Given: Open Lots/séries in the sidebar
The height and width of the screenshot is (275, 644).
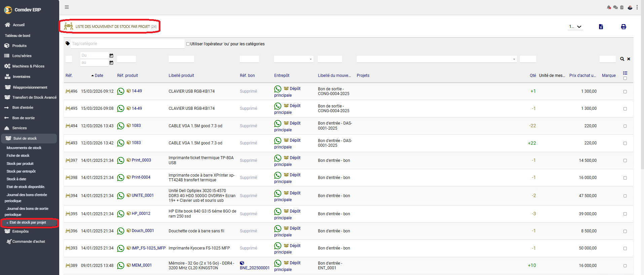Looking at the screenshot, I should coord(22,56).
